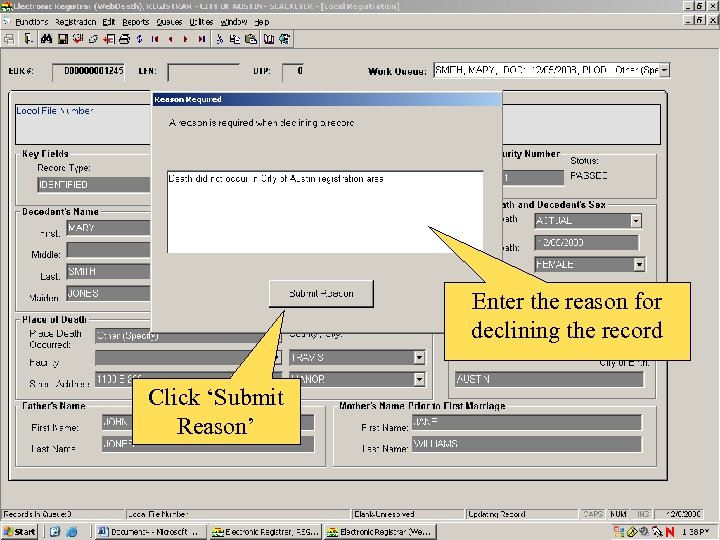
Task: Switch to Document - Microsoft taskbar item
Action: [150, 532]
